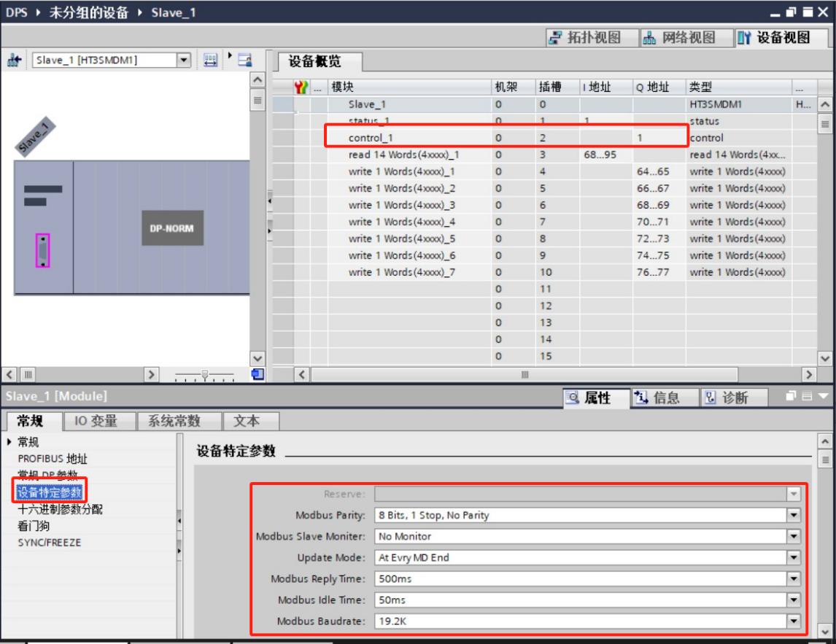The height and width of the screenshot is (644, 836).
Task: Open the device overview tab
Action: [x=320, y=62]
